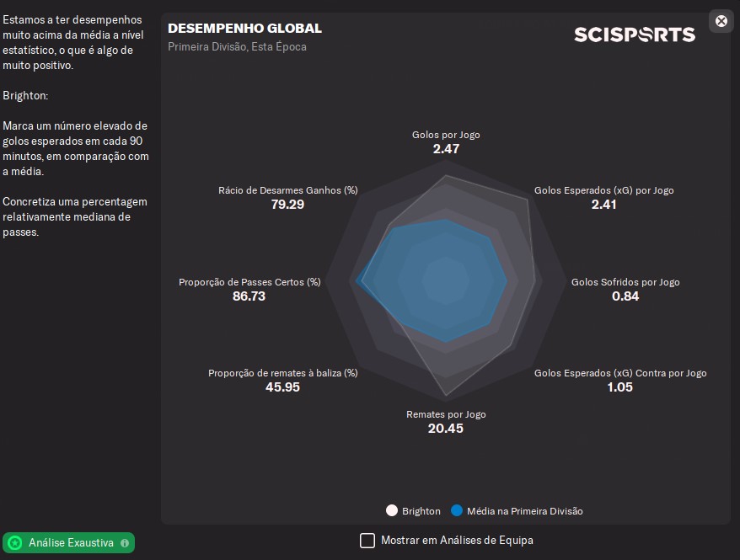Screen dimensions: 740x560
Task: Select the Golos Sofridos por Jogo stat
Action: (625, 282)
